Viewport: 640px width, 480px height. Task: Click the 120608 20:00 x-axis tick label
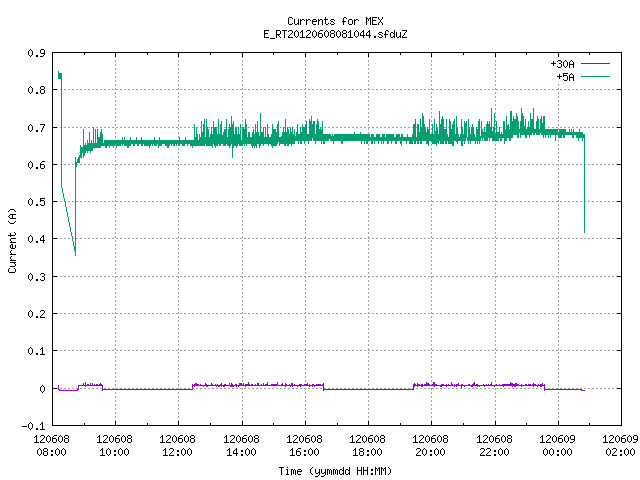[430, 446]
